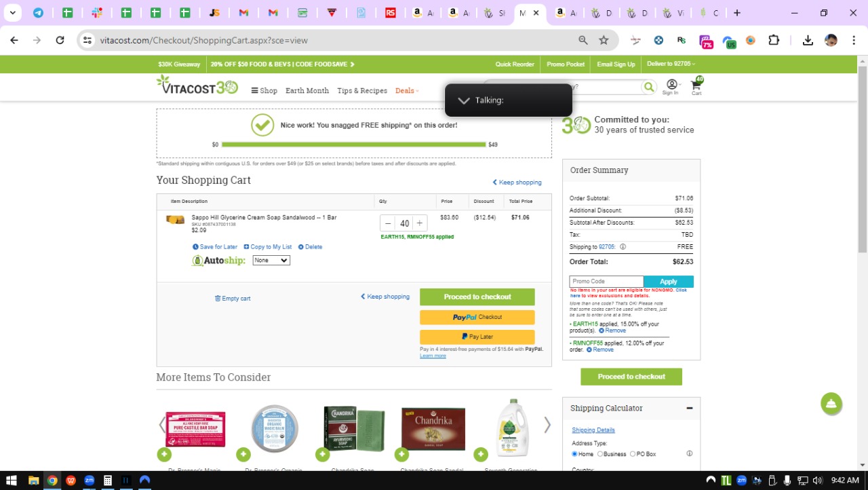Click Save for Later on the soap item
868x490 pixels.
[x=215, y=247]
